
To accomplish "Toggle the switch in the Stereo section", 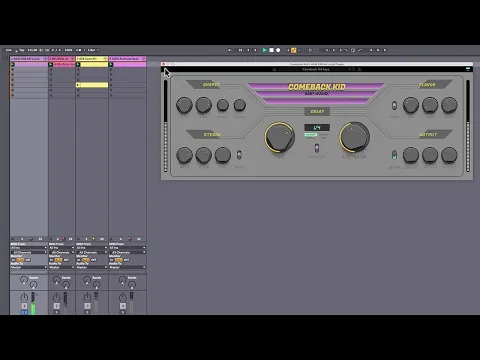I will pyautogui.click(x=239, y=155).
